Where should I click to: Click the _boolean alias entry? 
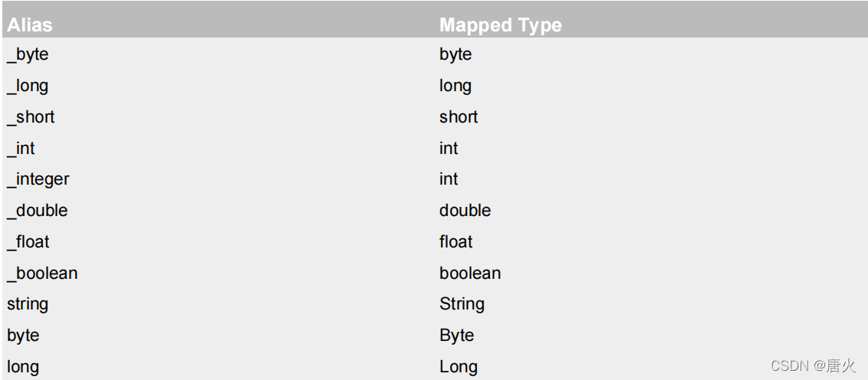pyautogui.click(x=42, y=273)
